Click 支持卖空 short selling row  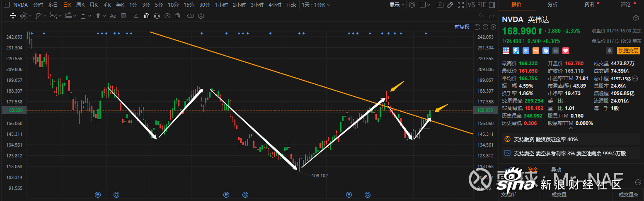click(571, 153)
